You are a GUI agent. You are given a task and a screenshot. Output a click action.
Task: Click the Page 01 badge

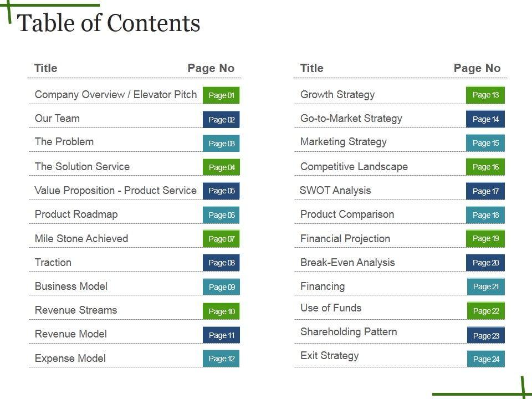(221, 95)
